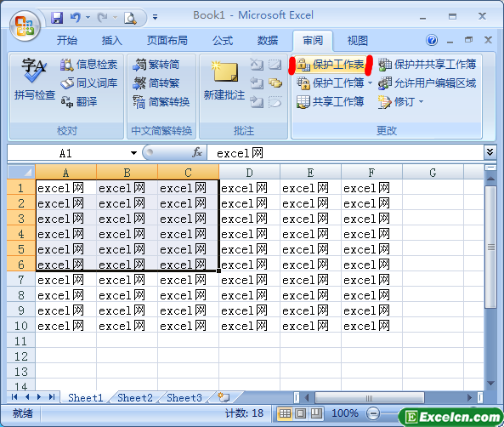Image resolution: width=504 pixels, height=427 pixels.
Task: Insert a new comment with 新建批注
Action: coord(224,80)
